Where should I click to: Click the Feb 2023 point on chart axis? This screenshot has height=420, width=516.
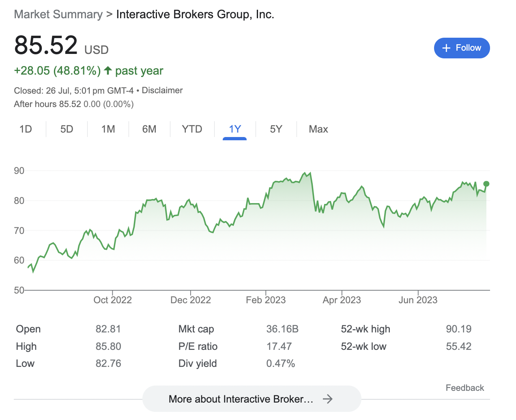point(266,300)
